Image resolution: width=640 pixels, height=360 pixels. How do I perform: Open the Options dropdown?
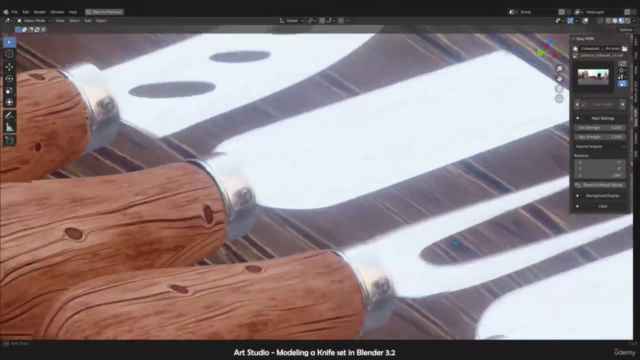tap(627, 29)
